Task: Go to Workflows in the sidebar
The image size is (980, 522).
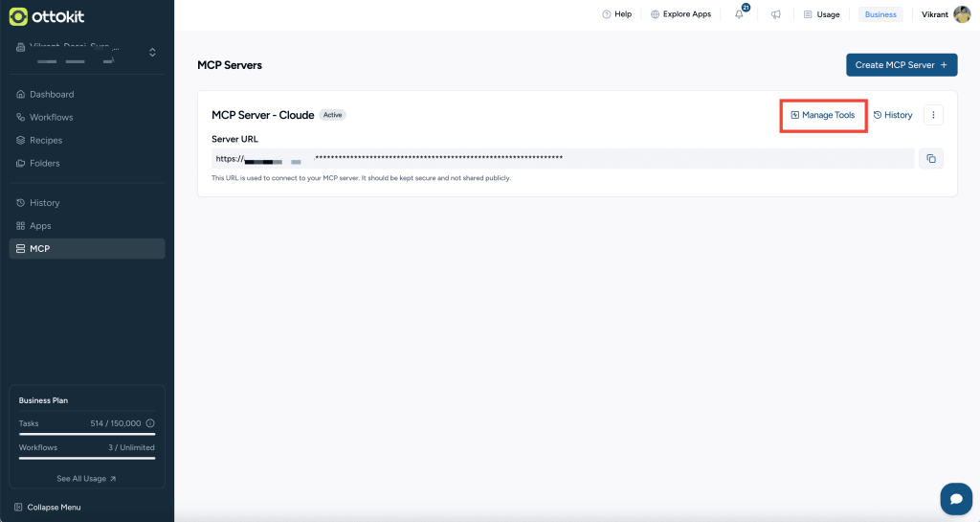Action: (x=51, y=118)
